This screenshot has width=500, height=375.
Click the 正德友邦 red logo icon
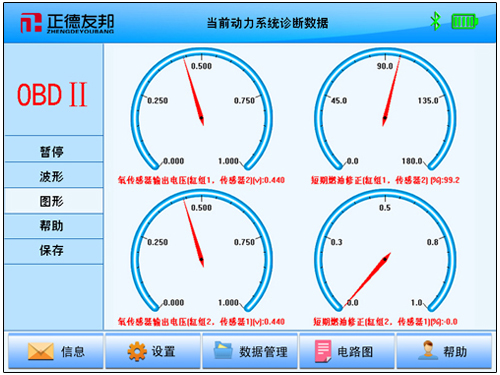[x=31, y=23]
